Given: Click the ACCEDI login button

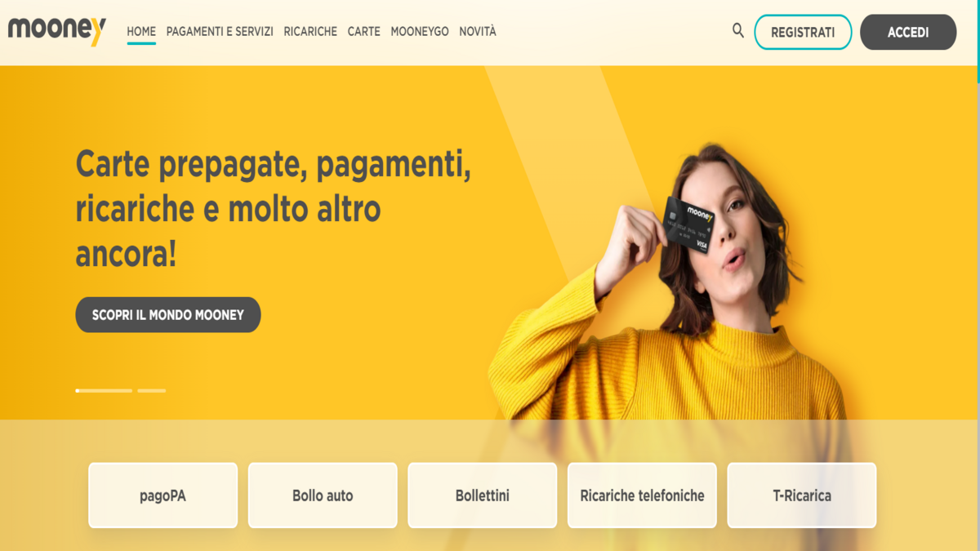Looking at the screenshot, I should (908, 32).
